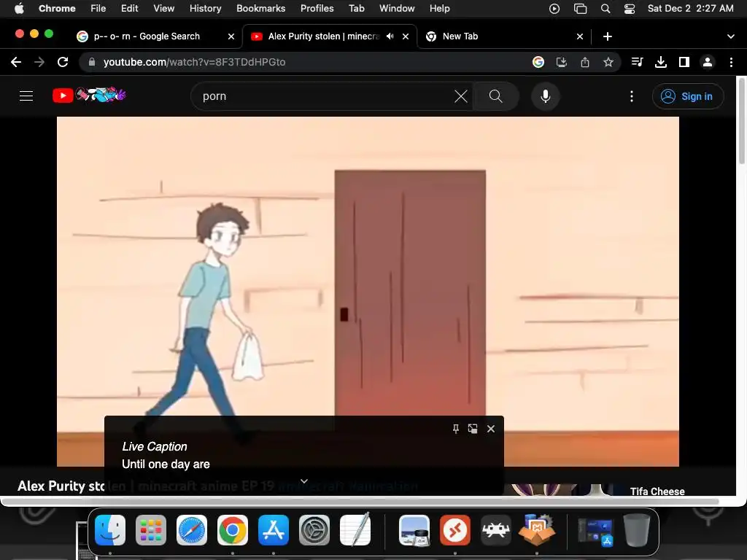Open a new tab with plus button
The height and width of the screenshot is (560, 747).
click(x=608, y=36)
